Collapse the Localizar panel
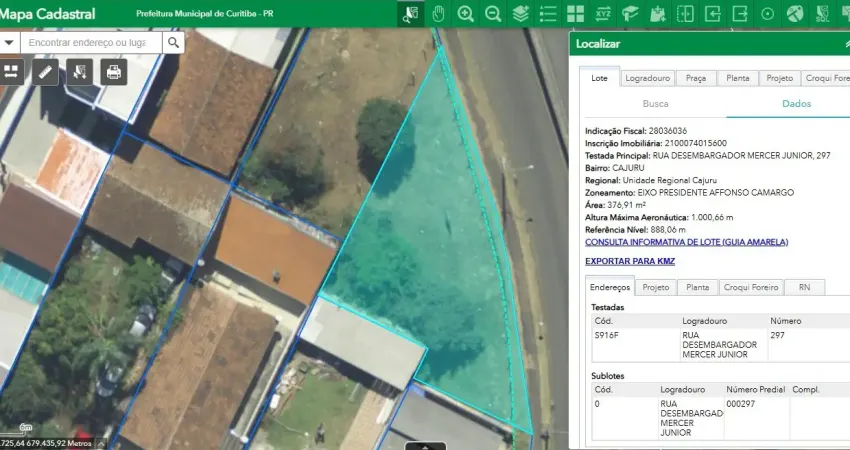This screenshot has width=850, height=450. tap(846, 44)
